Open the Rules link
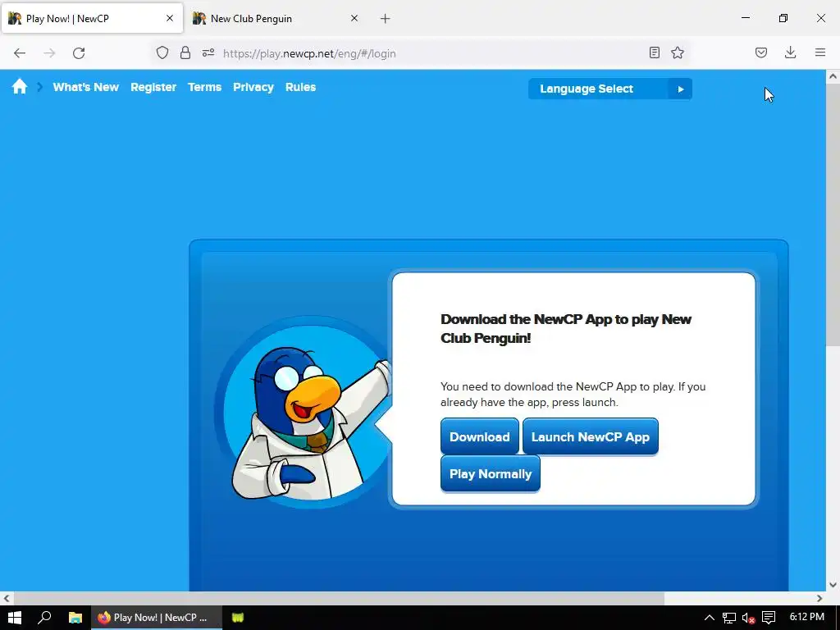 point(300,87)
